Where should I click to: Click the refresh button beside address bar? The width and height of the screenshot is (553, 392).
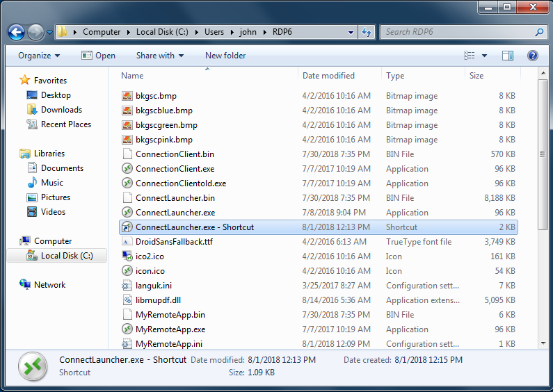tap(367, 32)
